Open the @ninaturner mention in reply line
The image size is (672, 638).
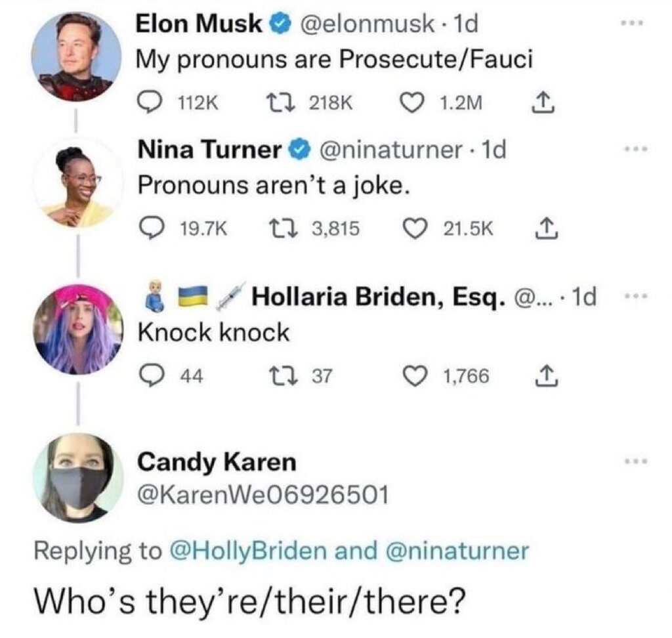457,551
